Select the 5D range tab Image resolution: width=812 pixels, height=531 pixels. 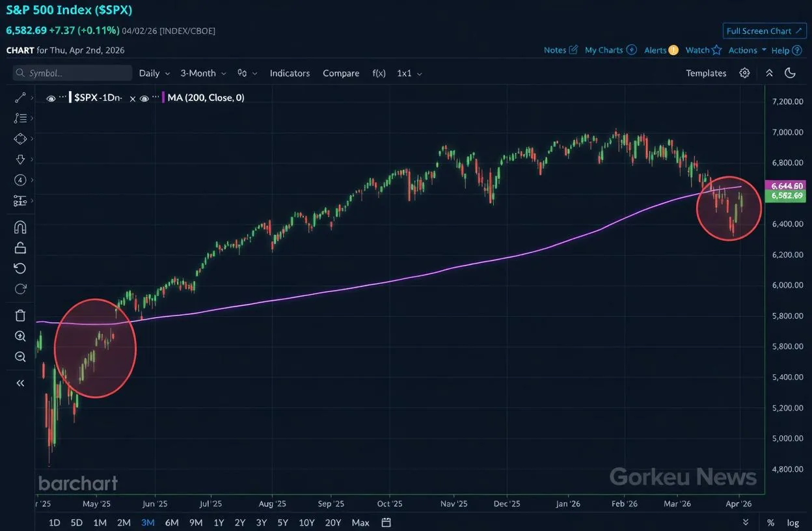point(77,523)
